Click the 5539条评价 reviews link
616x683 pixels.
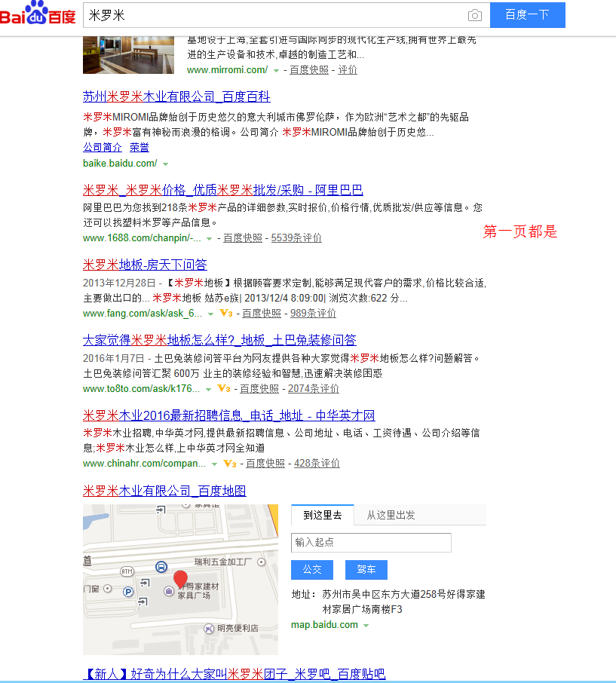tap(297, 237)
